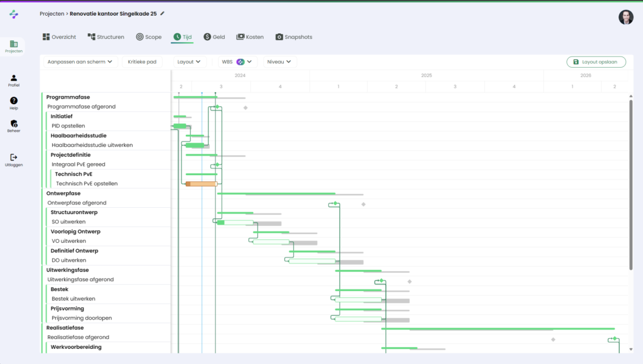
Task: Switch to the Overzicht tab
Action: [59, 37]
